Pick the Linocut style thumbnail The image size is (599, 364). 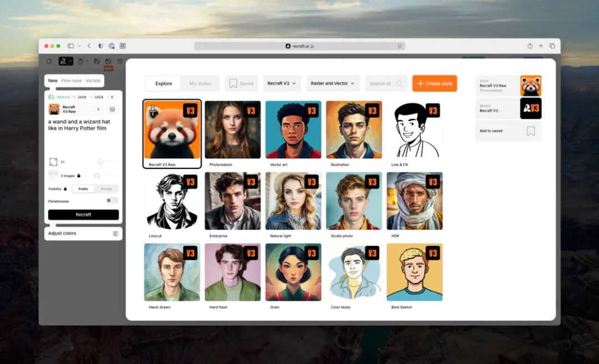[172, 201]
